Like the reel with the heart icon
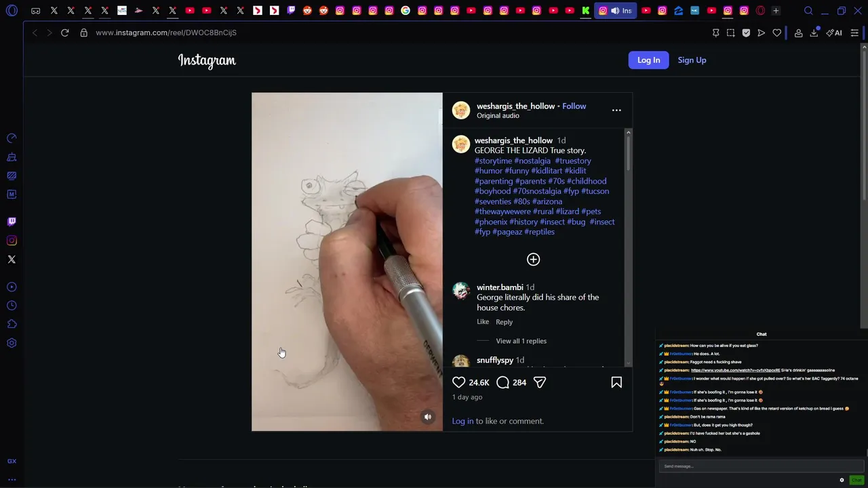This screenshot has height=488, width=868. (459, 382)
